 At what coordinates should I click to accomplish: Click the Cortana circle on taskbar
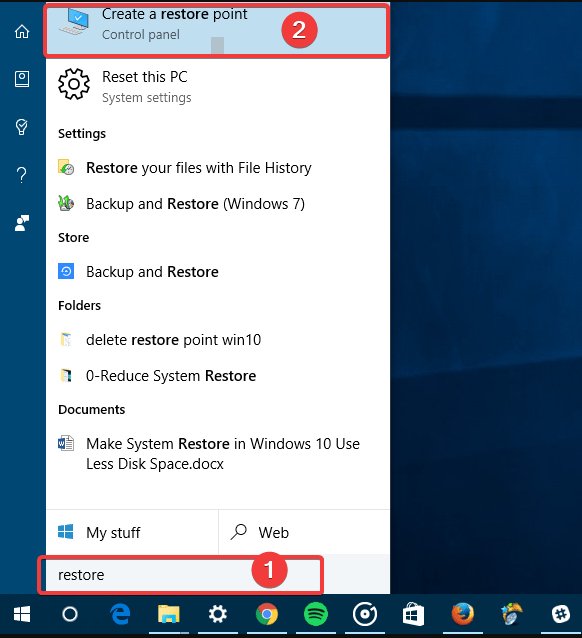(x=70, y=614)
